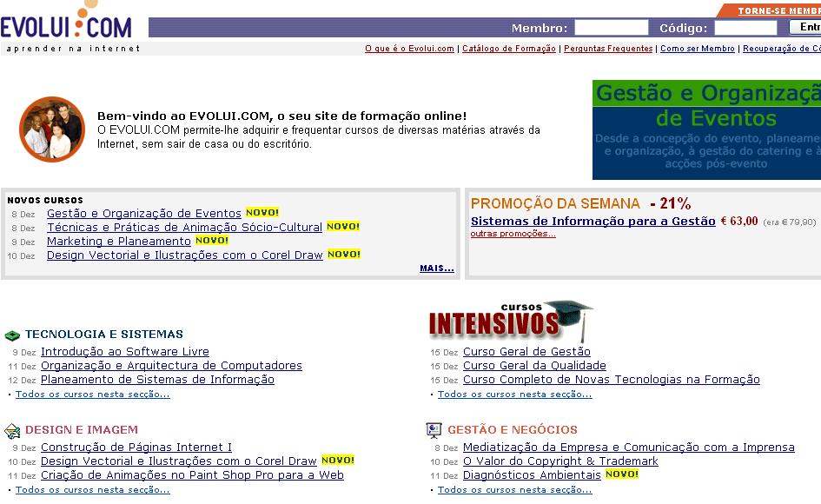This screenshot has width=821, height=504.
Task: Click the PROMOÇÃO DA SEMANA heading
Action: (x=555, y=204)
